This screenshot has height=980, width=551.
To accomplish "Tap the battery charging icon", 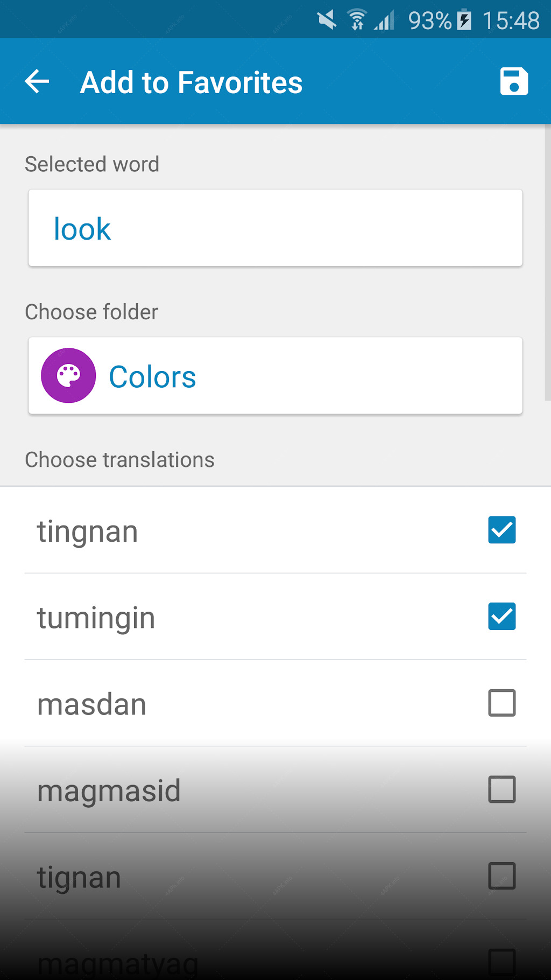I will click(464, 20).
